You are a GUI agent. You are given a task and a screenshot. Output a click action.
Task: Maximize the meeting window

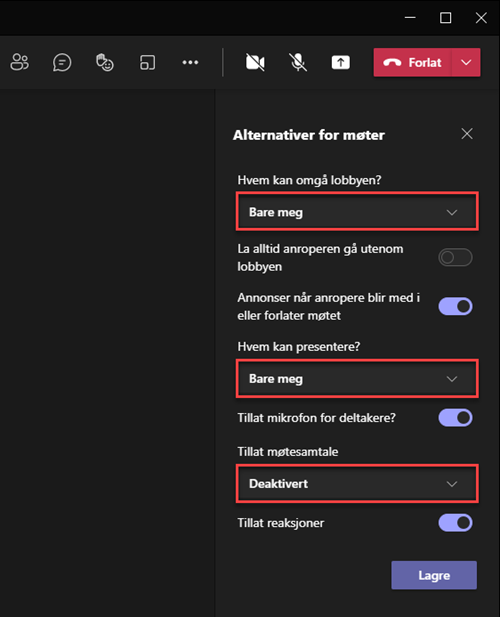coord(445,18)
